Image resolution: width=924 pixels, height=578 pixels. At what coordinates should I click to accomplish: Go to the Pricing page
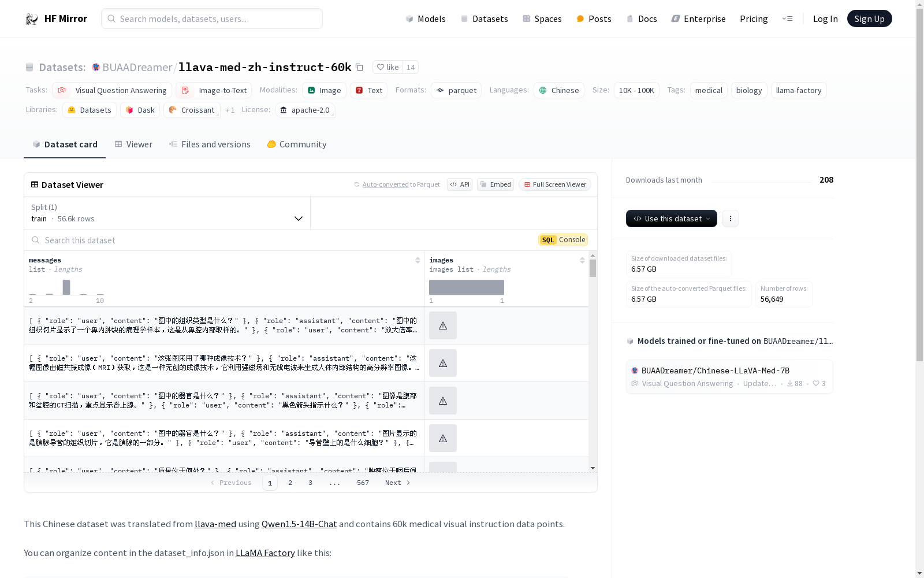[754, 18]
